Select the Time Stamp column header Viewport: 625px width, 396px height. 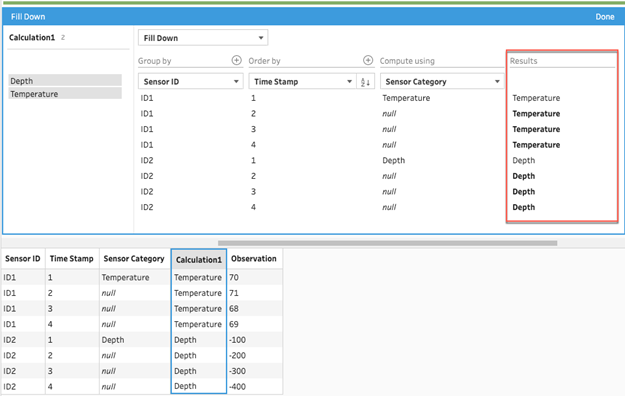(x=72, y=259)
